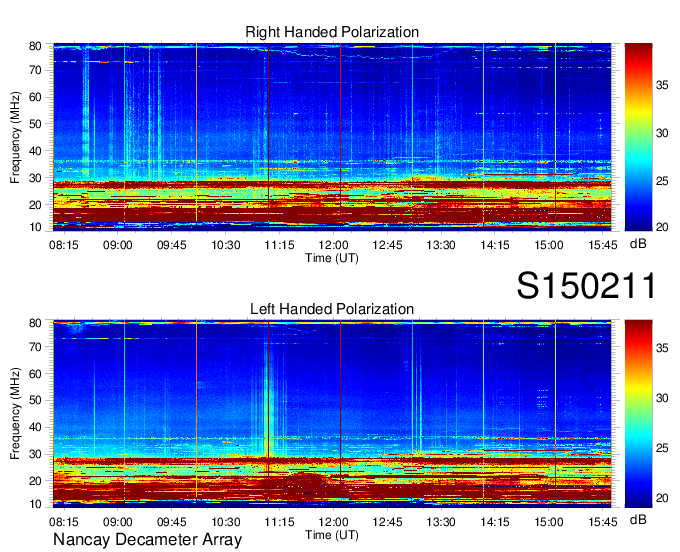Image resolution: width=680 pixels, height=552 pixels.
Task: Click 15:00 tick under Left Handed plot
Action: tap(549, 522)
